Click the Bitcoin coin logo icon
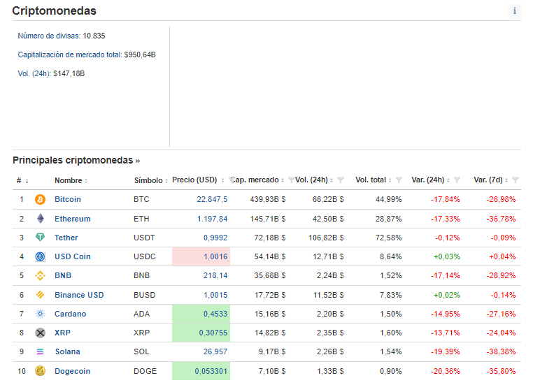 (40, 200)
